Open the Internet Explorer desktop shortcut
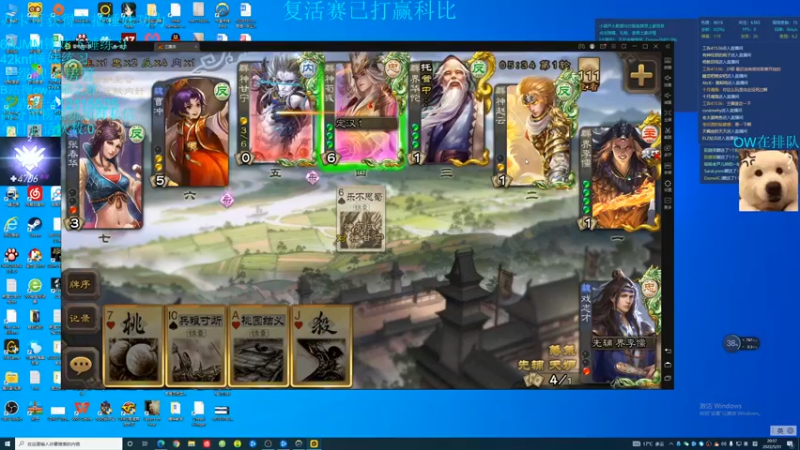The height and width of the screenshot is (450, 800). 11,227
